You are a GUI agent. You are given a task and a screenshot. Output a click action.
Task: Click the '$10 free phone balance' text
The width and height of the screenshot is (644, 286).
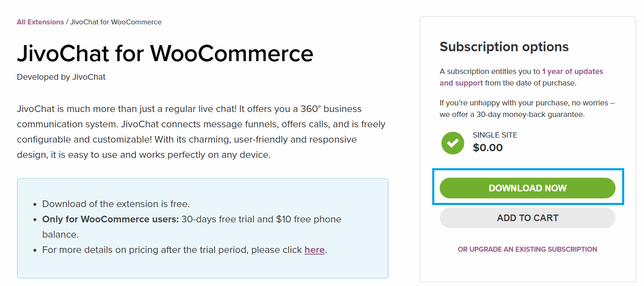192,226
